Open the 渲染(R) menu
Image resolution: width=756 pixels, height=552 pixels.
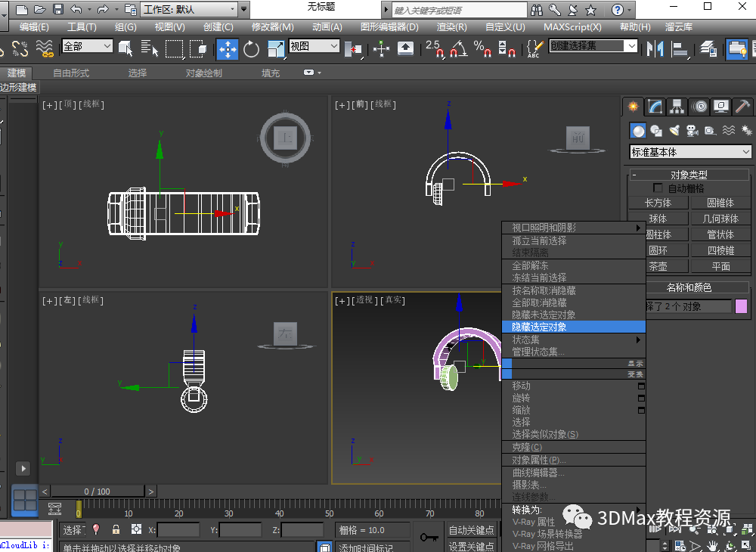451,26
